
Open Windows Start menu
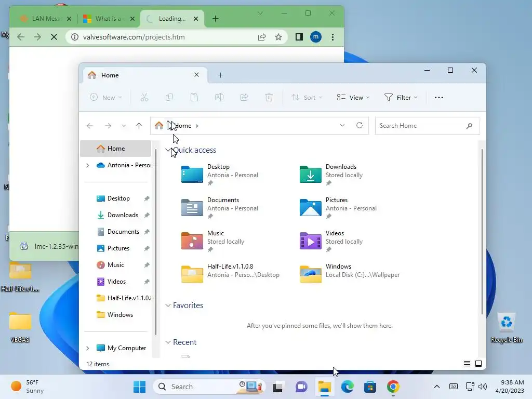click(x=139, y=387)
